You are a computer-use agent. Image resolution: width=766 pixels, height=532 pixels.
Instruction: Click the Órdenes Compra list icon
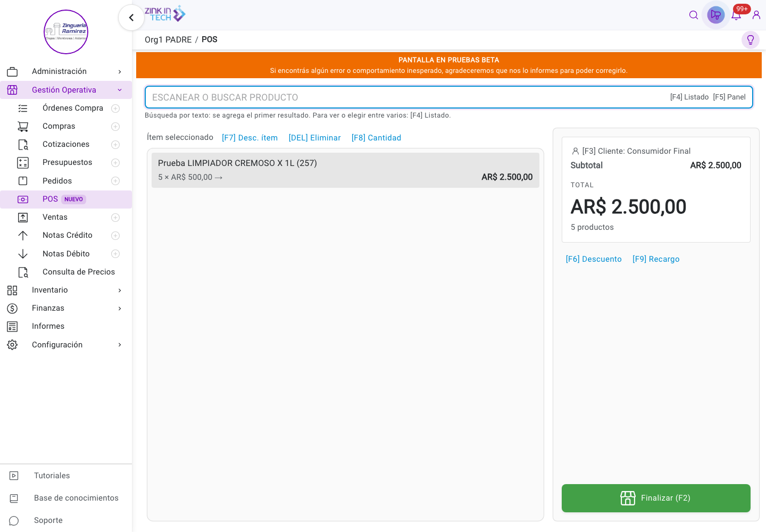(x=23, y=108)
